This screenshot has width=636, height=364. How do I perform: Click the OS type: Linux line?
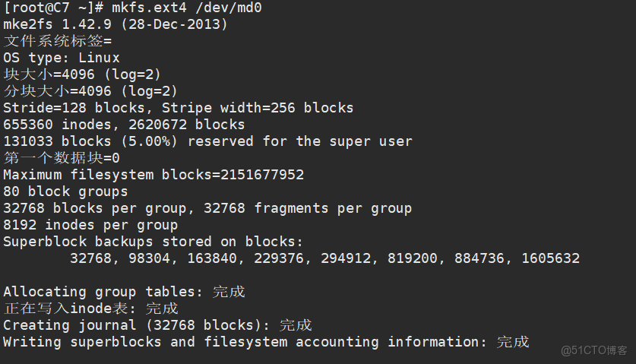pyautogui.click(x=62, y=58)
